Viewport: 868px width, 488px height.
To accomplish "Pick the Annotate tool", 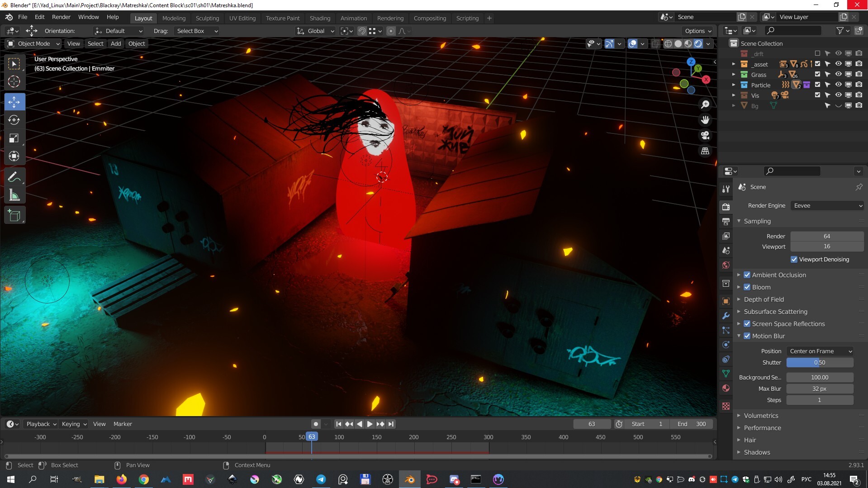I will pyautogui.click(x=14, y=176).
